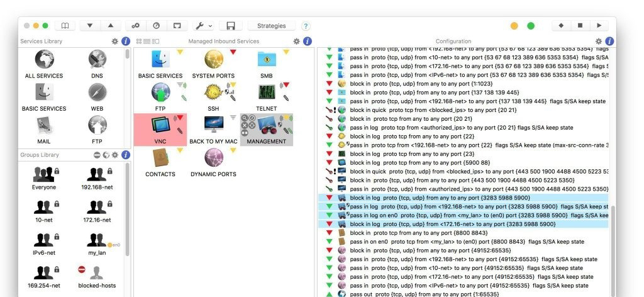Show info for Managed Inbound Services
Screen dimensions: 644x297
[307, 42]
